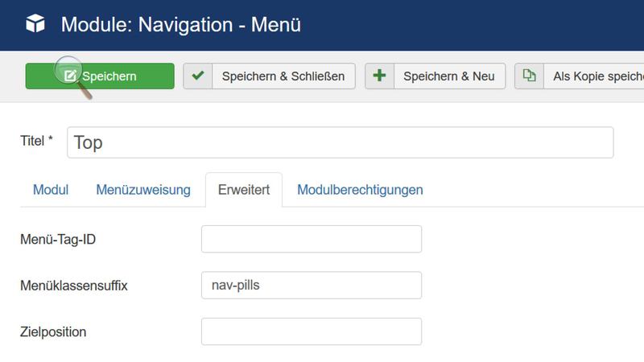This screenshot has width=644, height=362.
Task: Focus the Titel text field containing Top
Action: tap(340, 142)
